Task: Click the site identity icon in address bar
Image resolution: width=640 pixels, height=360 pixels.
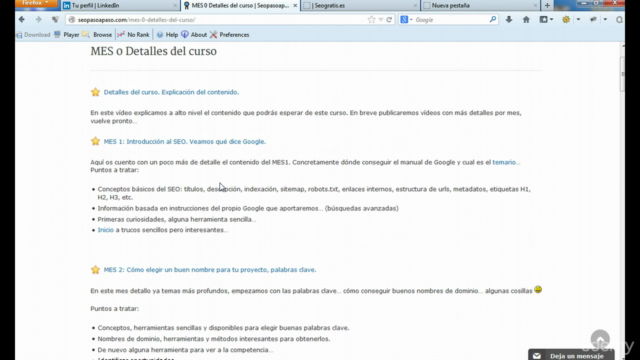Action: 72,20
